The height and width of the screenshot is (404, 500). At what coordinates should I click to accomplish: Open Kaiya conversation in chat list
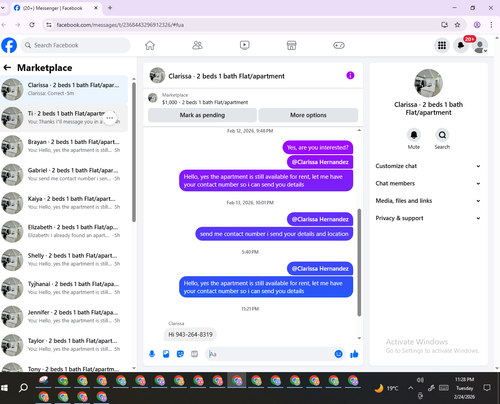point(64,203)
